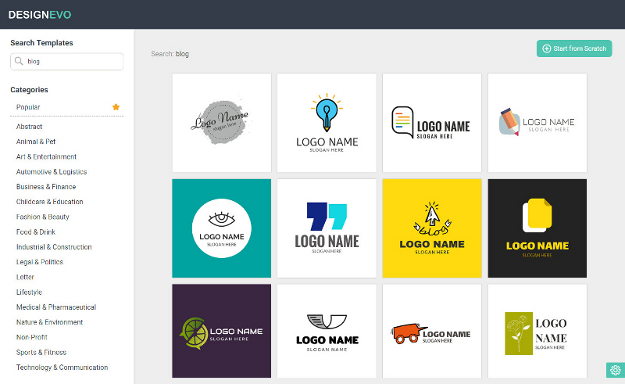Choose the eye logo on teal background
625x384 pixels.
click(x=222, y=228)
